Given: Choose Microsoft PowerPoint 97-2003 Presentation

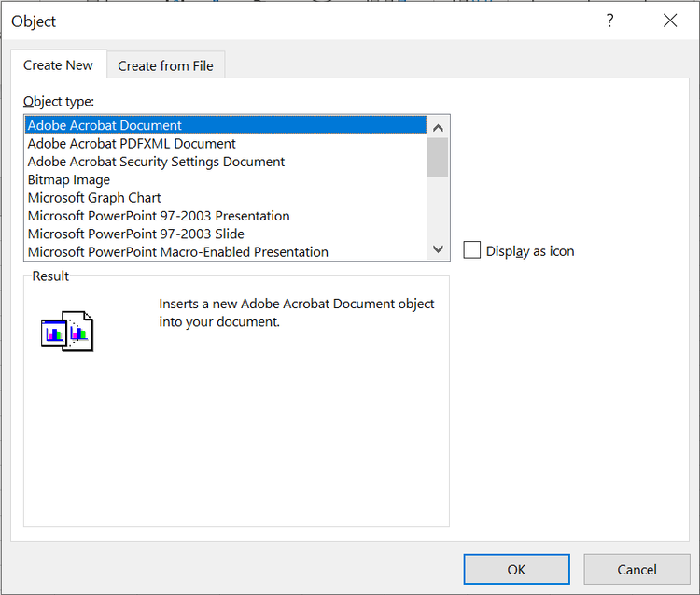Looking at the screenshot, I should [159, 216].
